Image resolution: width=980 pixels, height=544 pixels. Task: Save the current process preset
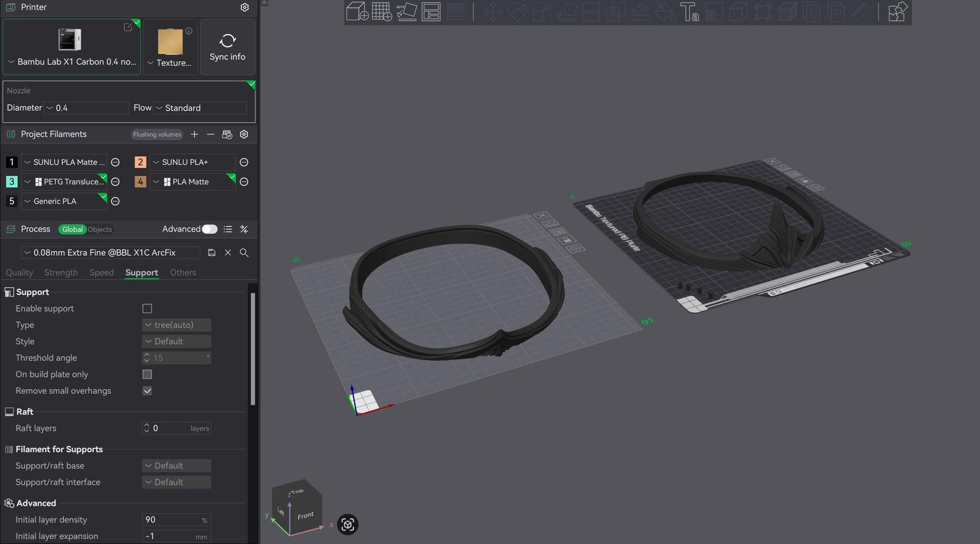212,252
